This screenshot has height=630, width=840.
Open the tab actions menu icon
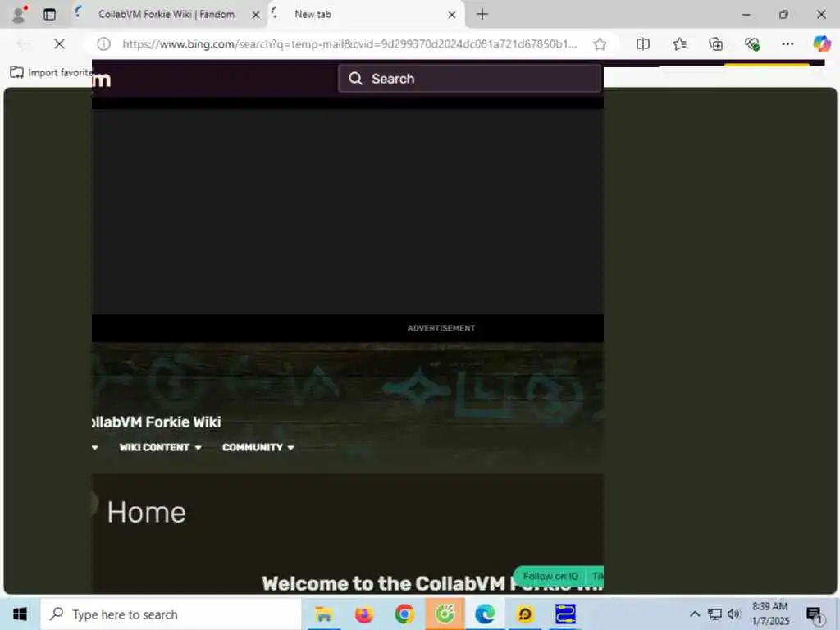(49, 15)
